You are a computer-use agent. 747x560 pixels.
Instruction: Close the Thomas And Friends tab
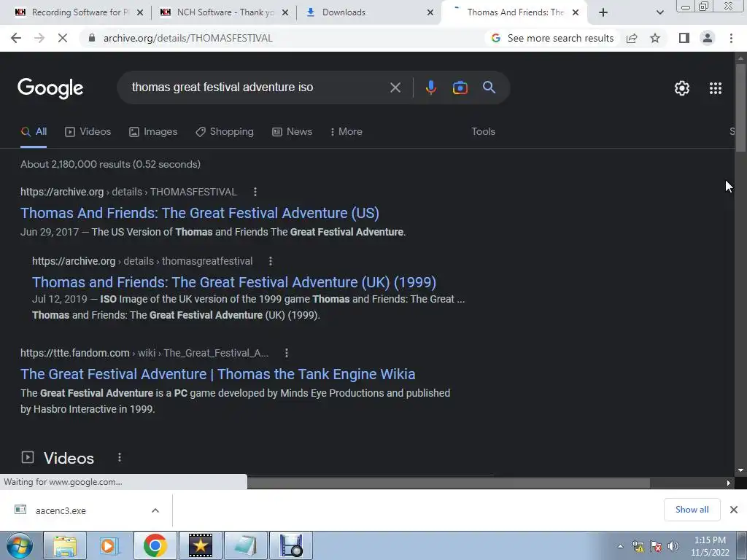point(576,12)
